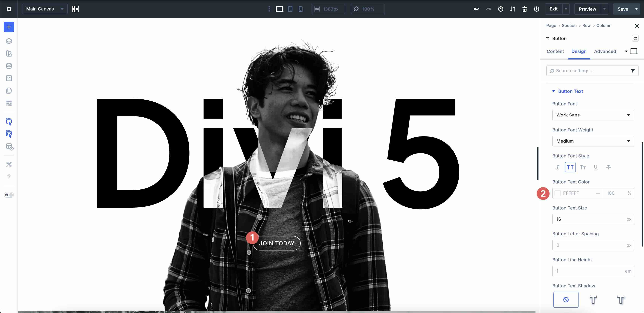Pick a Button Text Color with the color swatch
Viewport: 644px width, 313px height.
coord(558,193)
